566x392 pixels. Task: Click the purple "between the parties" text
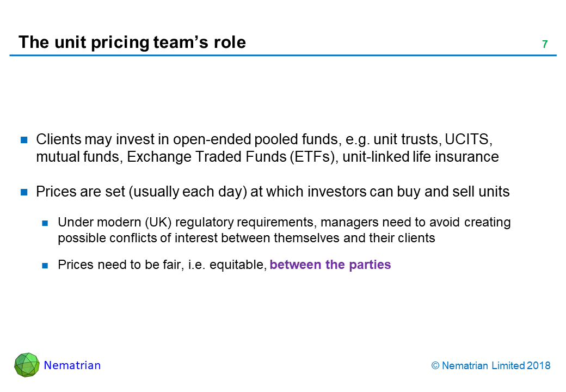pyautogui.click(x=330, y=265)
